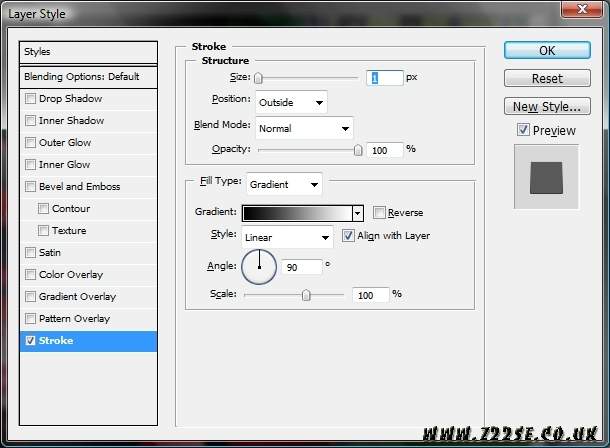Open the Texture settings label

(x=69, y=231)
